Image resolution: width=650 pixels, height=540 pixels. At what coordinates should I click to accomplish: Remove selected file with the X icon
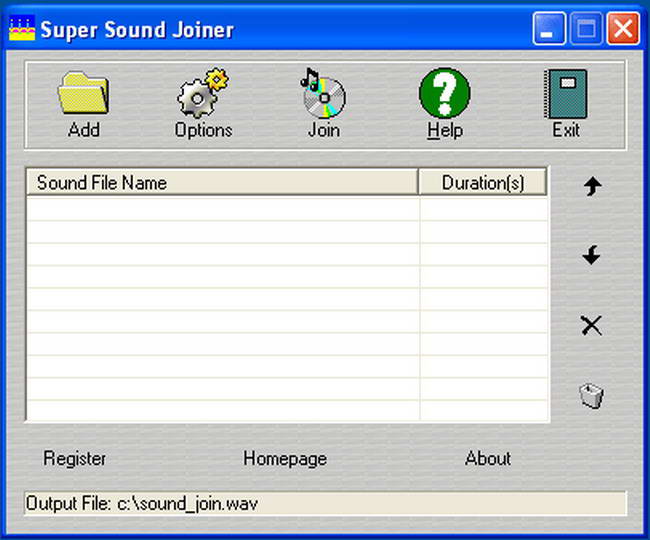coord(592,325)
